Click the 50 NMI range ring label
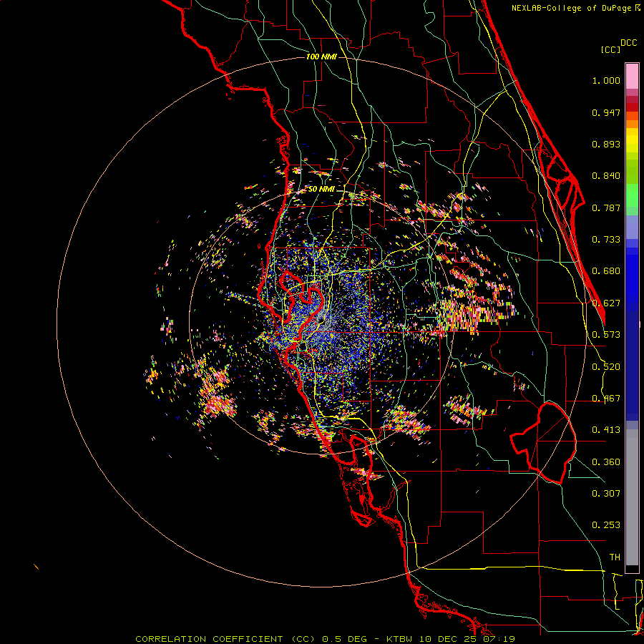 pos(321,190)
